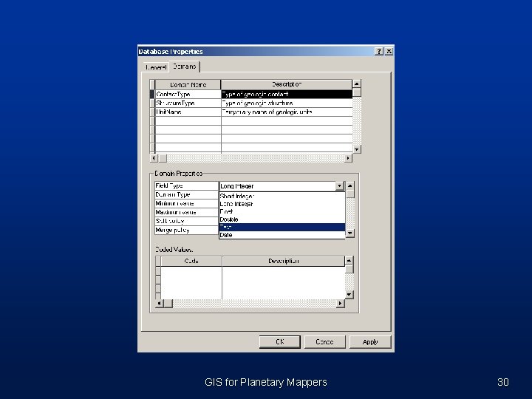The height and width of the screenshot is (399, 532).
Task: Choose Date from field type list
Action: (282, 235)
